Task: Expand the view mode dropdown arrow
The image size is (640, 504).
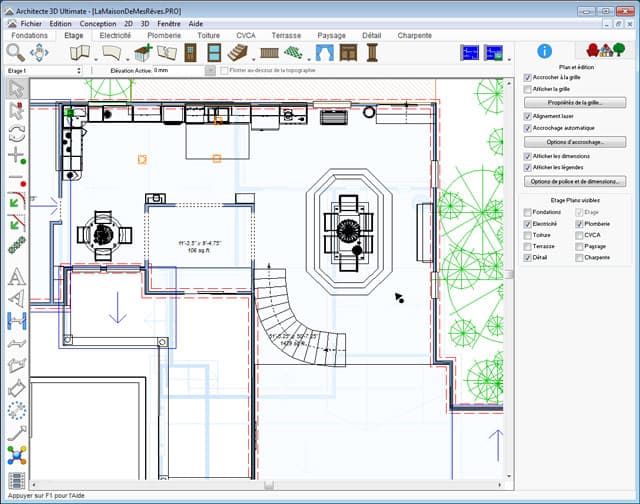Action: click(x=509, y=60)
